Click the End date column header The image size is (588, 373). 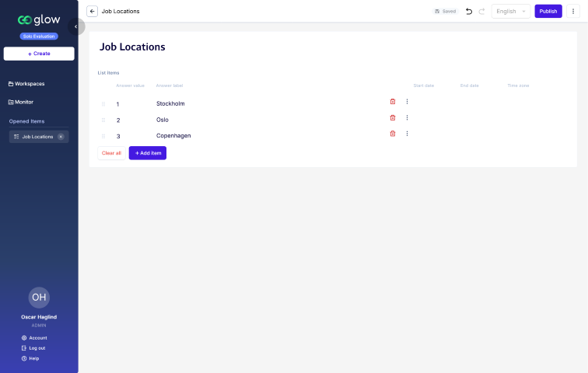tap(470, 85)
